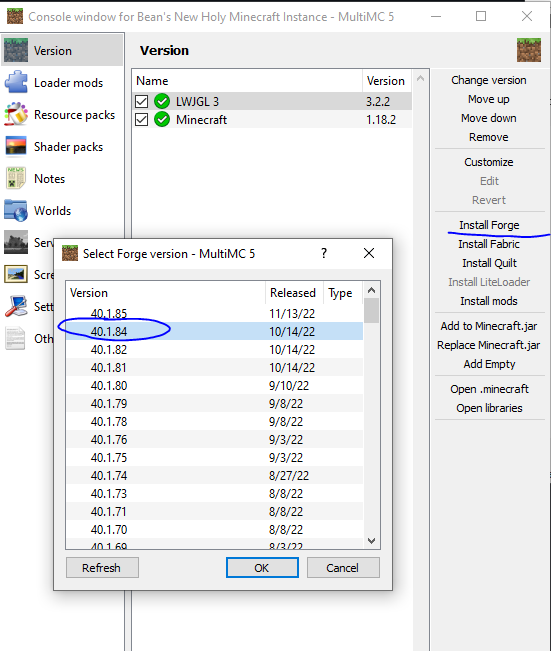Viewport: 551px width, 651px height.
Task: Click Install Quilt button
Action: 489,263
